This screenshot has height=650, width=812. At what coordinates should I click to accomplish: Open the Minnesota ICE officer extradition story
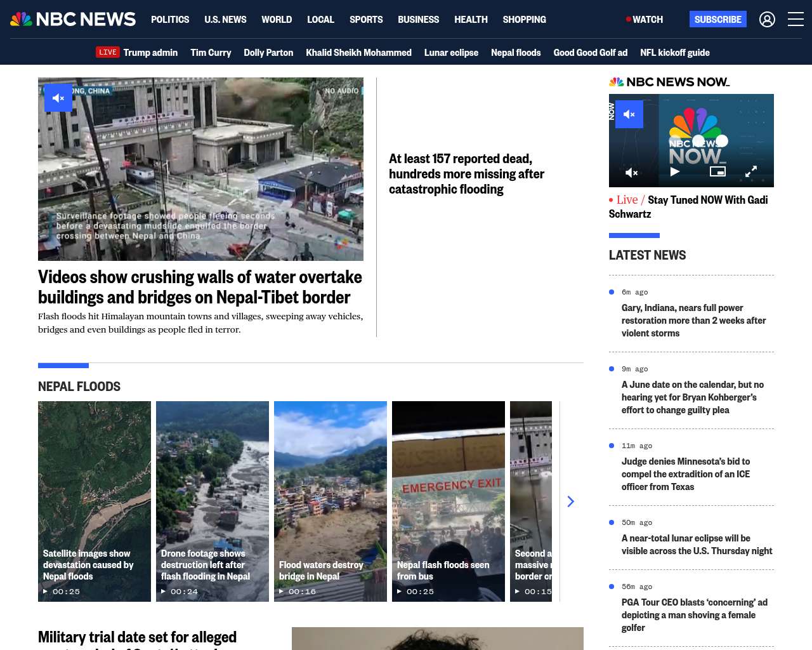686,474
